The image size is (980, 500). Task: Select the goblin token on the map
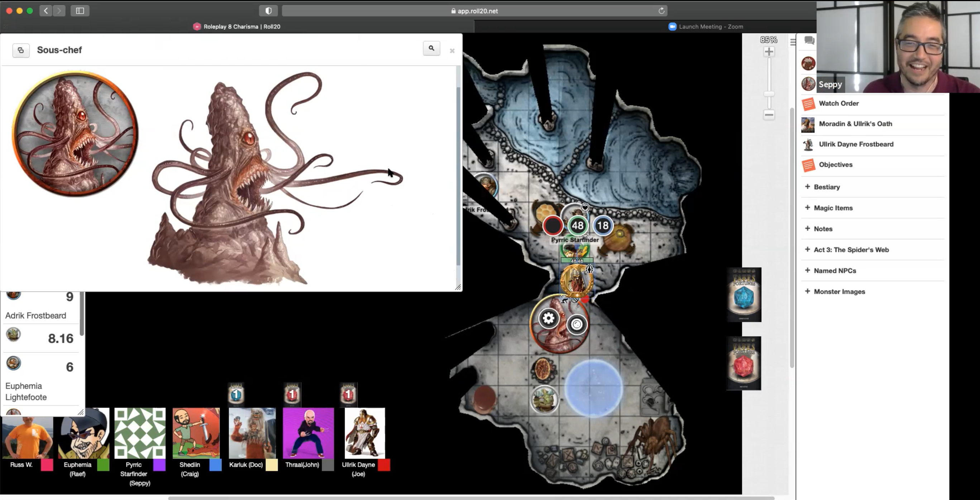544,400
